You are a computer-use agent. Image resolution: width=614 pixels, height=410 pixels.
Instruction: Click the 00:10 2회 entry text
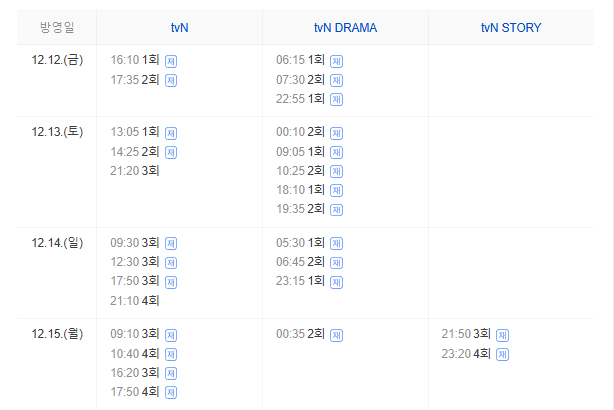[x=300, y=132]
